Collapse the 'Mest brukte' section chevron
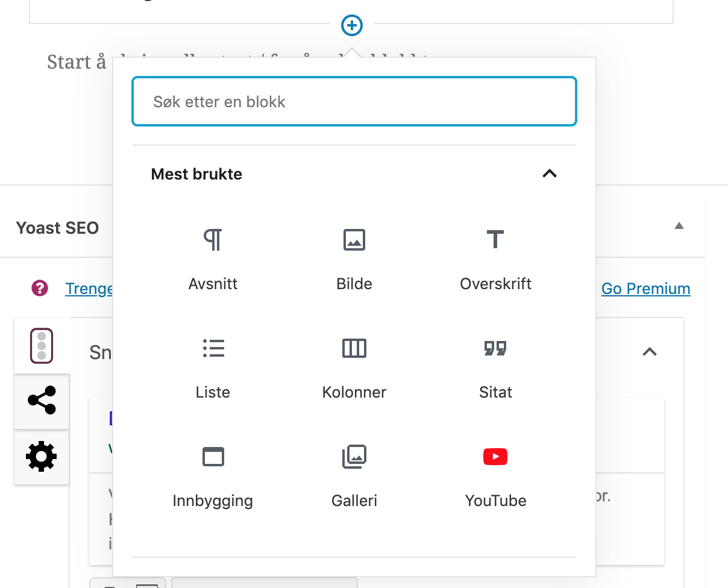The image size is (728, 588). pyautogui.click(x=550, y=174)
